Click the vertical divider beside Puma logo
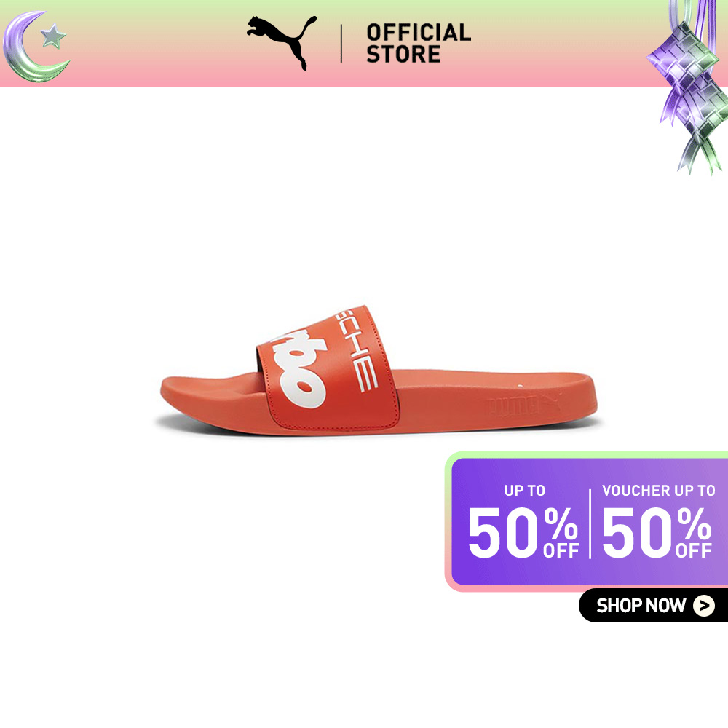Image resolution: width=728 pixels, height=728 pixels. [x=341, y=44]
